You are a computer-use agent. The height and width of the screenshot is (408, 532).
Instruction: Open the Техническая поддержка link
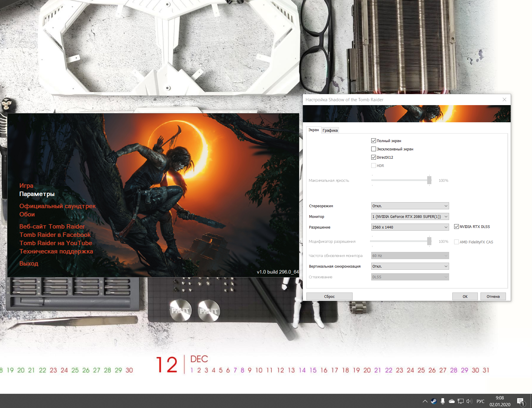pos(56,251)
